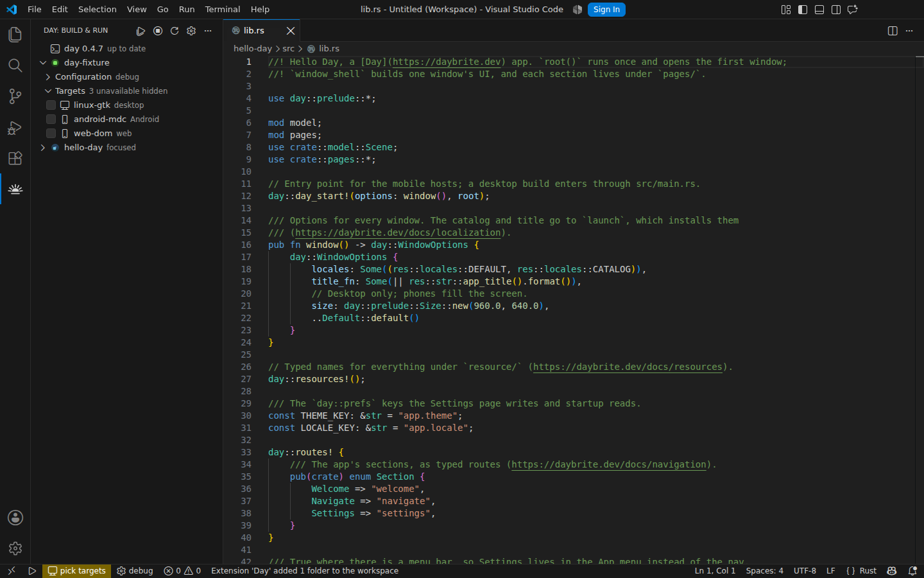Open the Explorer view in activity bar

point(15,35)
